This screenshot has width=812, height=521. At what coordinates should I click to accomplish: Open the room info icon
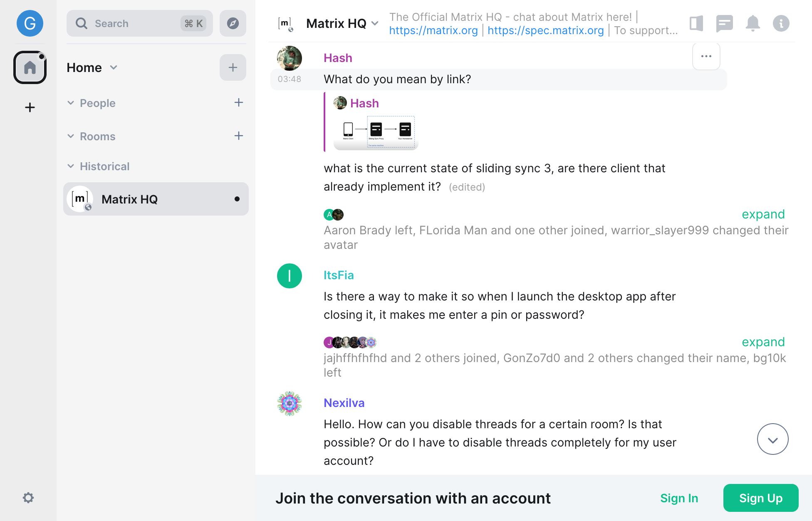[x=781, y=23]
